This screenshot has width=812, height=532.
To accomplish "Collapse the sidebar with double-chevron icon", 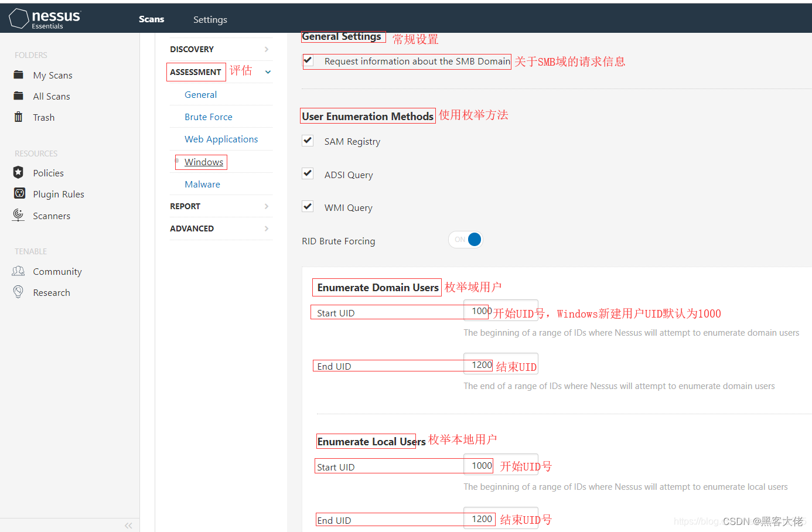I will 128,526.
